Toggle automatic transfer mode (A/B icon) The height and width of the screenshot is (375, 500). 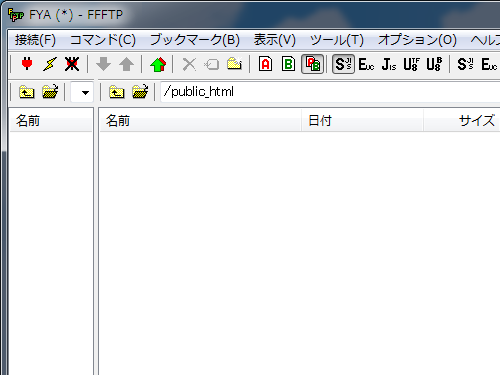[x=312, y=64]
